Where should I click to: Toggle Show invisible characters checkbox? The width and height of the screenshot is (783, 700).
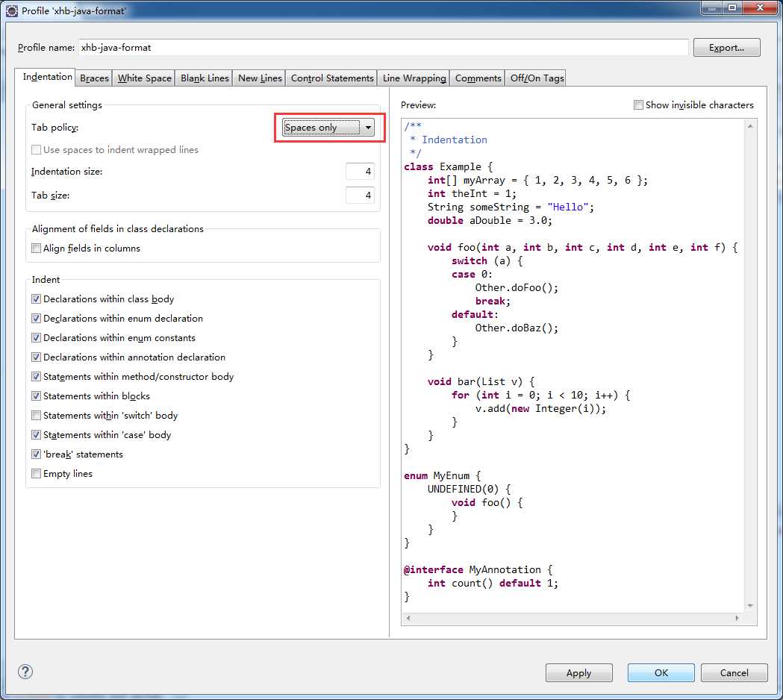(x=638, y=104)
